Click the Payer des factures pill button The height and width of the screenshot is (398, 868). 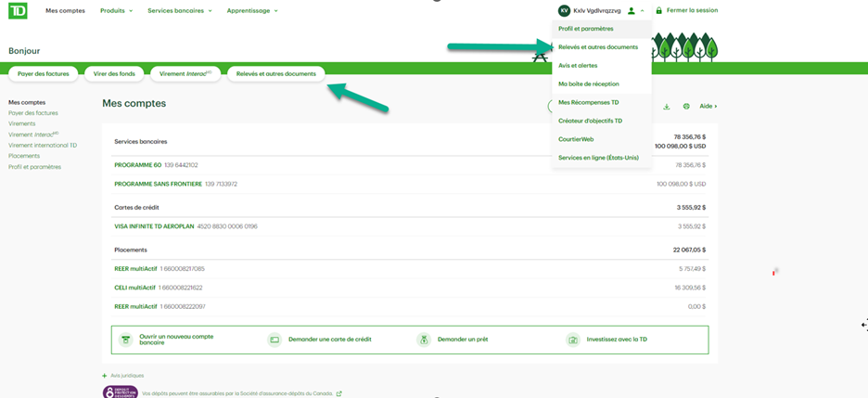pyautogui.click(x=44, y=73)
